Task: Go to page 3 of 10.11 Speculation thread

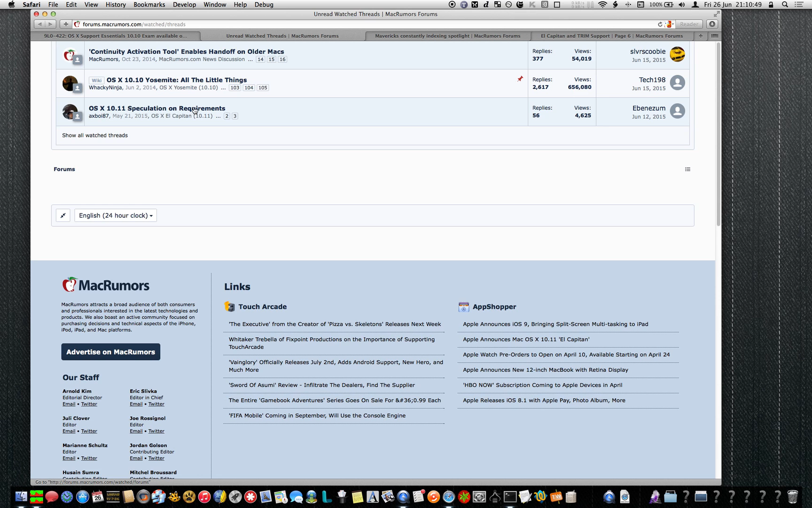Action: pyautogui.click(x=235, y=116)
